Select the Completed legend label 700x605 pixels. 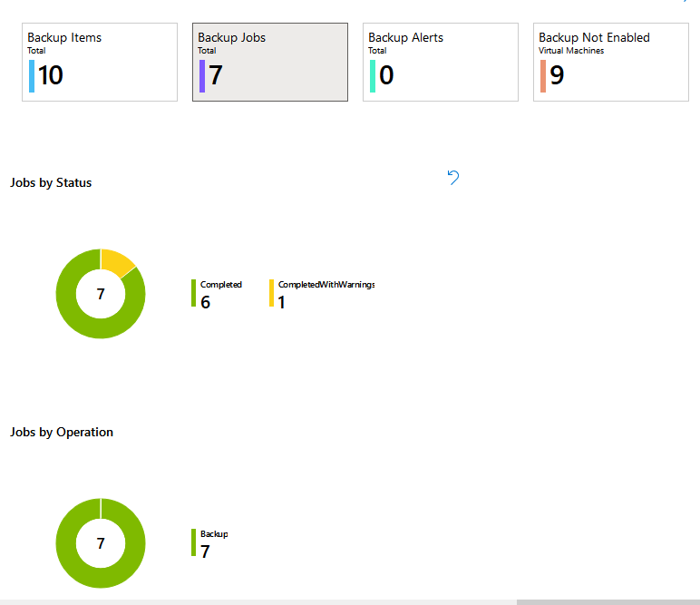tap(220, 285)
